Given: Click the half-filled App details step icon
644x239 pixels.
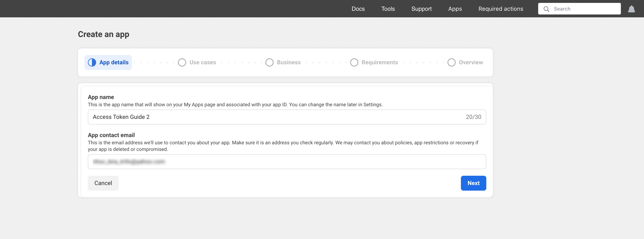Looking at the screenshot, I should (92, 62).
